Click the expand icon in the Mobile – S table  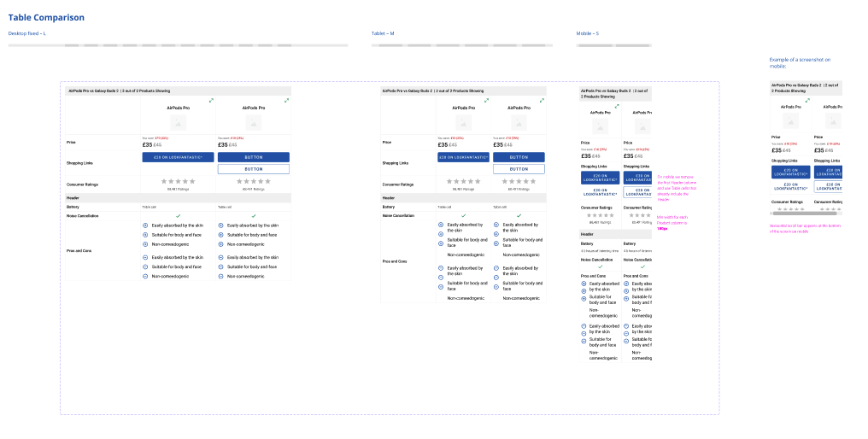[617, 106]
